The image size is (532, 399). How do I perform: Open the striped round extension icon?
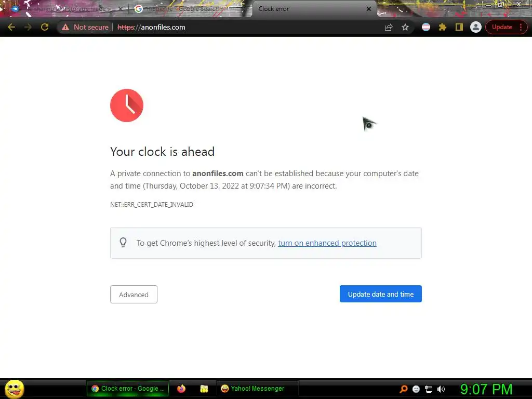tap(426, 27)
